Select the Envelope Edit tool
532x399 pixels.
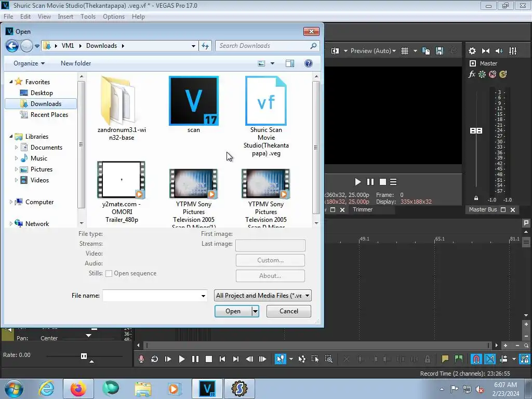coord(302,359)
